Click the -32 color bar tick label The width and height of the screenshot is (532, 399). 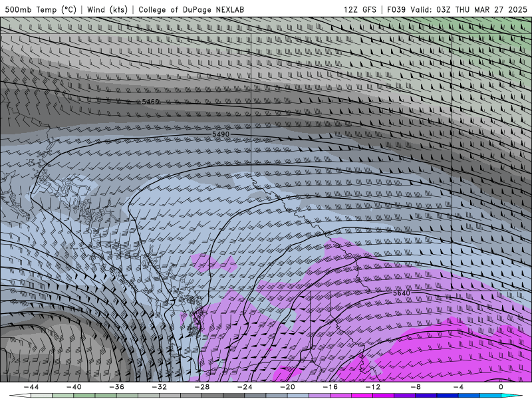159,387
